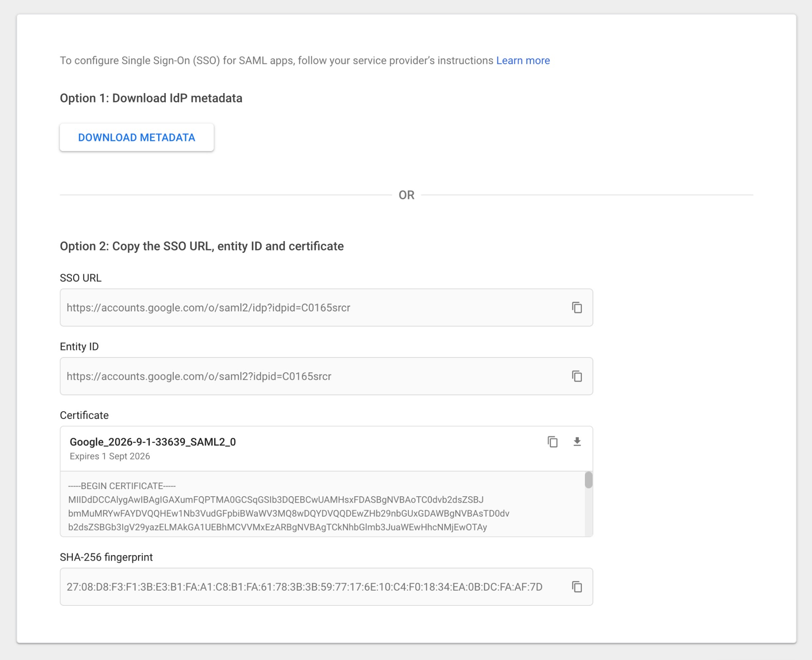This screenshot has width=812, height=660.
Task: Click the SSO URL label
Action: 80,278
